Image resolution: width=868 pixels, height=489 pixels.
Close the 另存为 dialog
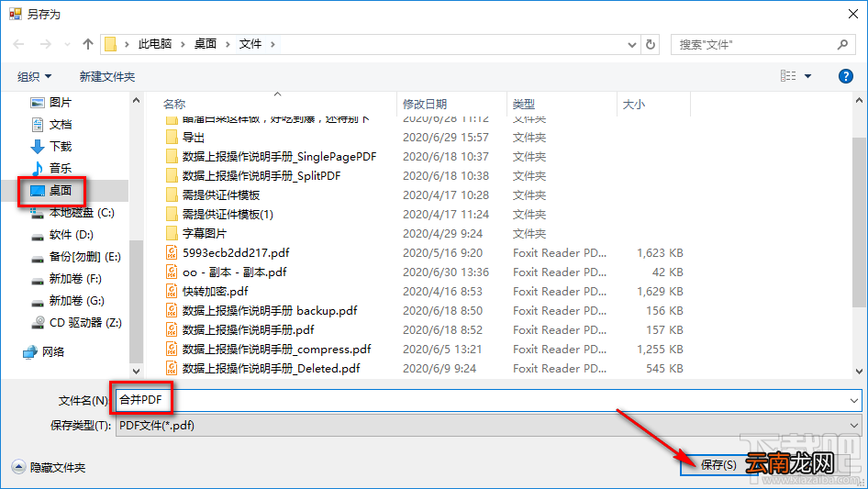853,14
